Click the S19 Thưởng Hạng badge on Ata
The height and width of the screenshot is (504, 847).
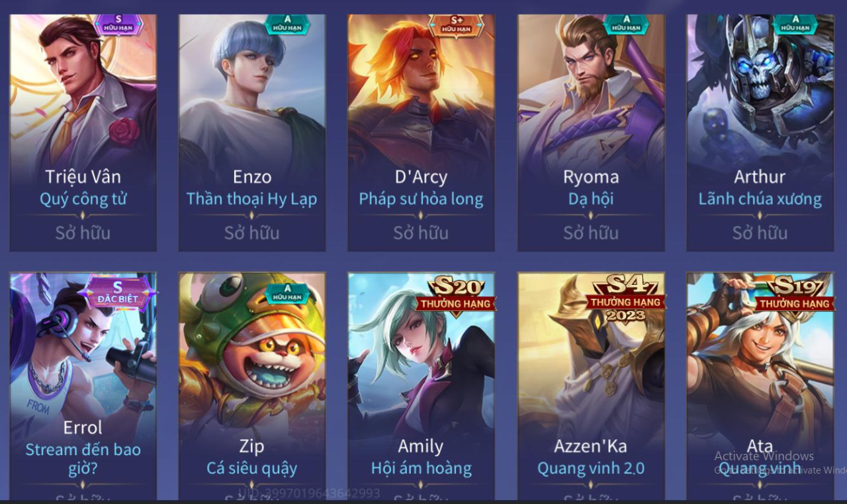(794, 294)
